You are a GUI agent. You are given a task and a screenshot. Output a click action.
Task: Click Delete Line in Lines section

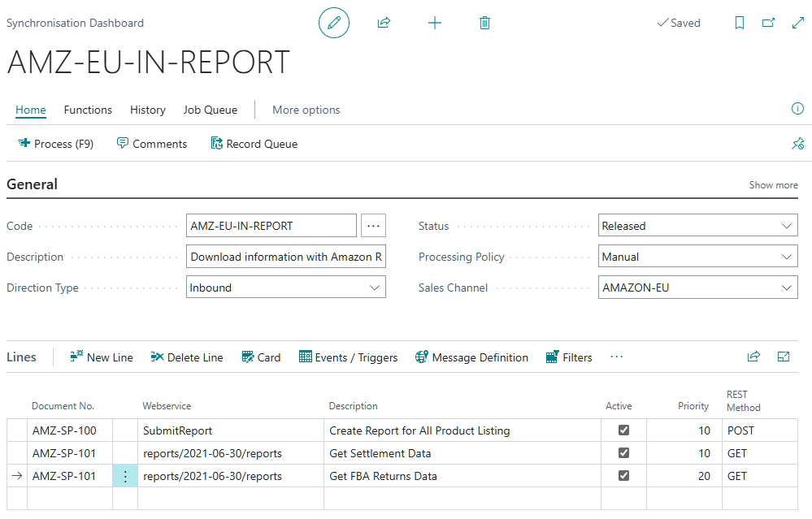click(187, 357)
